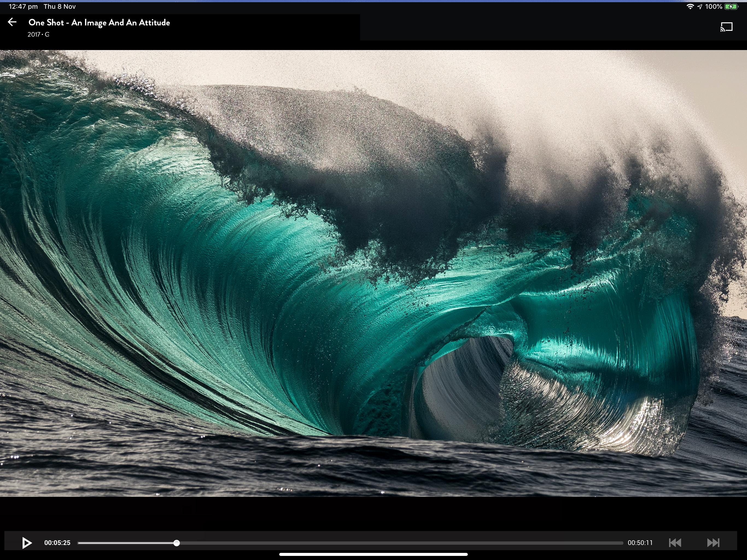Image resolution: width=747 pixels, height=560 pixels.
Task: Tap the Thu 8 Nov date
Action: coord(59,6)
